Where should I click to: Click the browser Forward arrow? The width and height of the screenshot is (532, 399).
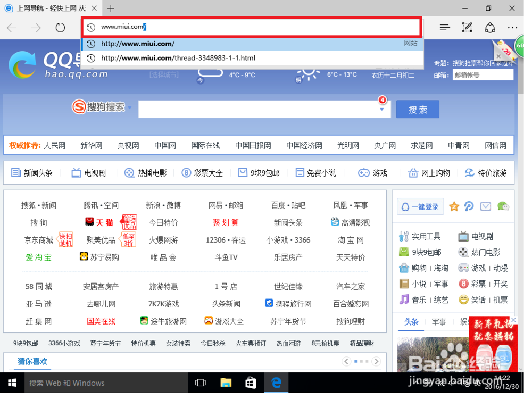click(x=36, y=28)
